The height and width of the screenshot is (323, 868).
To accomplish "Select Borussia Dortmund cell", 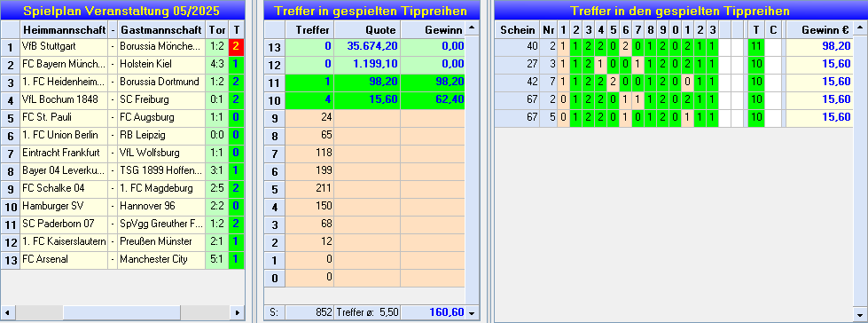I will (161, 83).
